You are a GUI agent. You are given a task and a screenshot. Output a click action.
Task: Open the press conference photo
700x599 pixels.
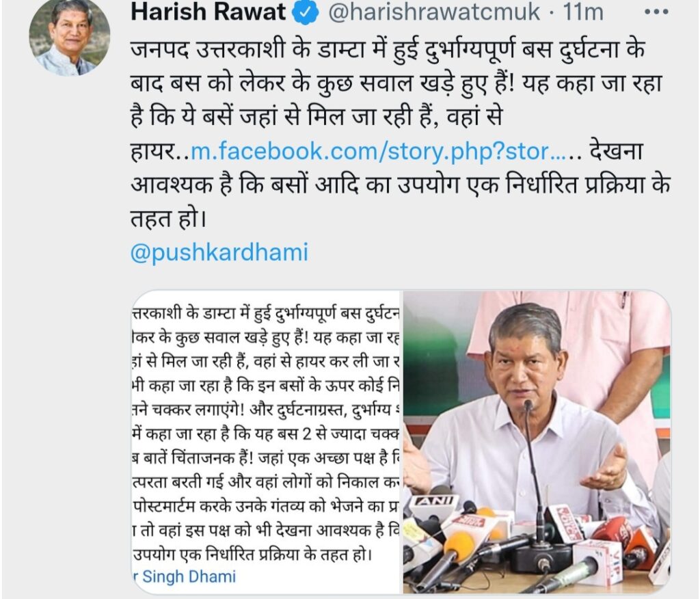[537, 442]
